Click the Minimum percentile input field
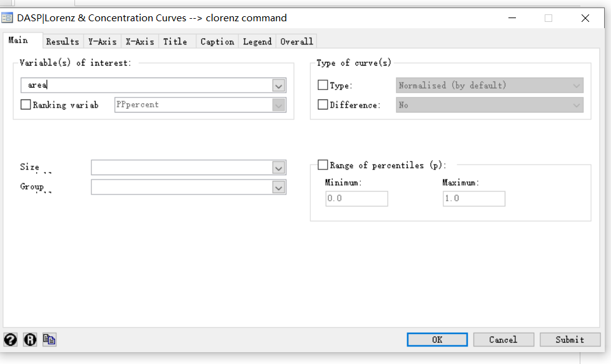The height and width of the screenshot is (364, 611). (x=356, y=199)
